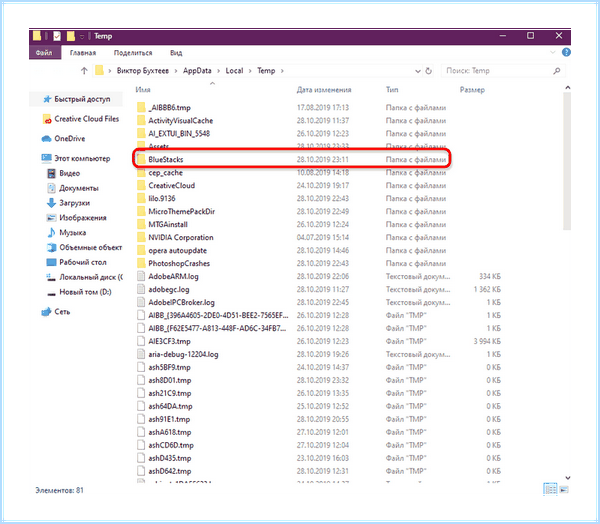Click the file list vertical scrollbar
This screenshot has width=600, height=524.
pos(567,161)
